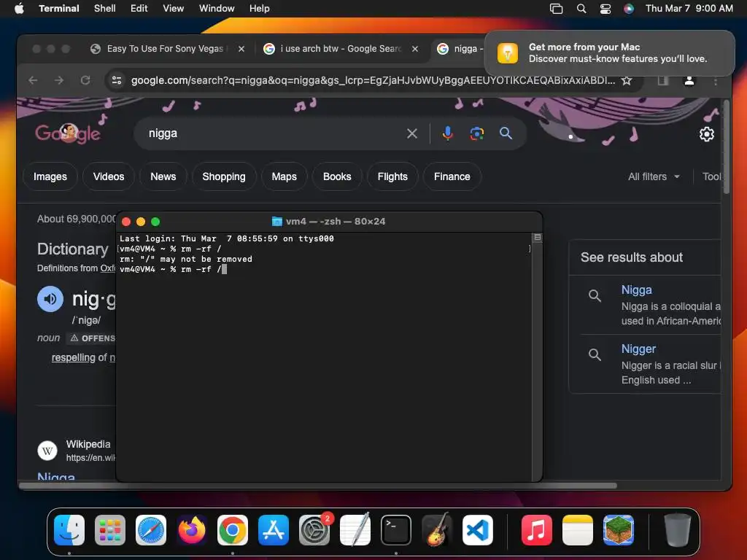Filter results by Shopping
The width and height of the screenshot is (747, 560).
(224, 176)
